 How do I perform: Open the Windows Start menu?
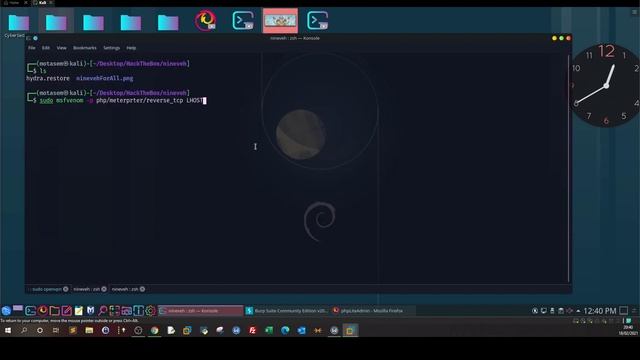8,330
